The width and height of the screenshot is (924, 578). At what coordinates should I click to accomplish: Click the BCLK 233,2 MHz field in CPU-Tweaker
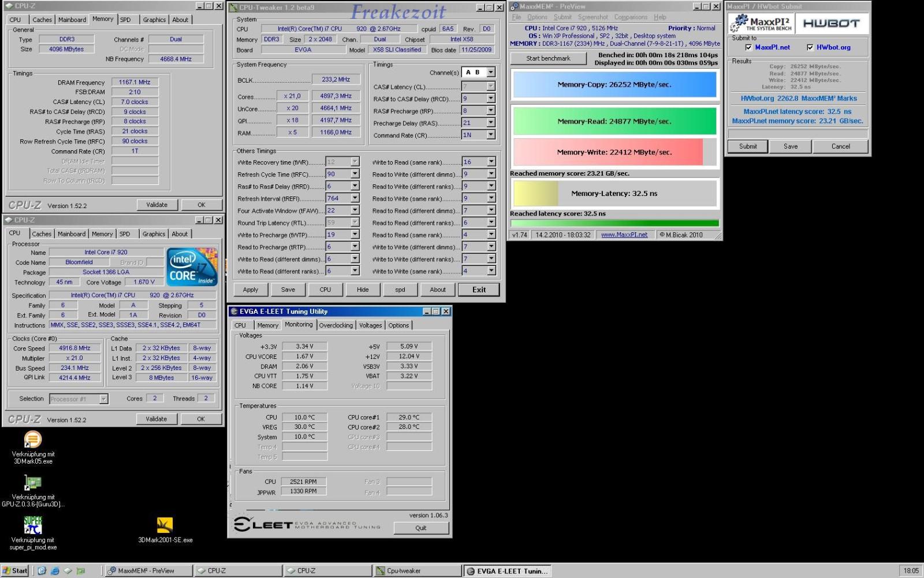pos(336,80)
